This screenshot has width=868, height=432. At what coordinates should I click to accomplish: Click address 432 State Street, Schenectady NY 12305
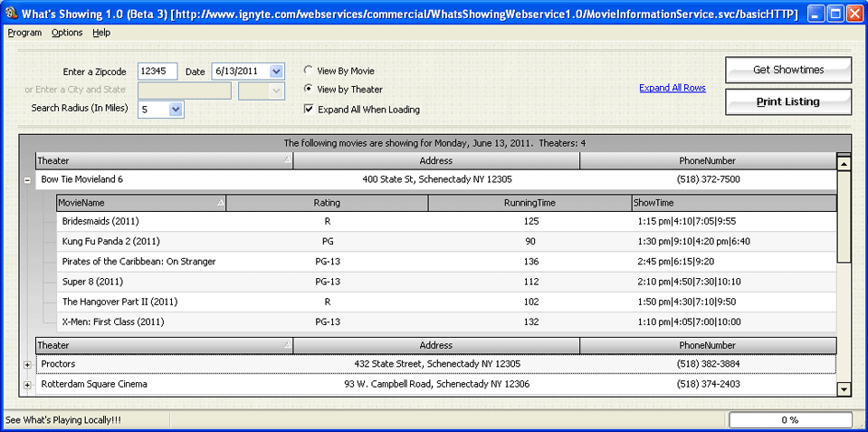click(437, 364)
